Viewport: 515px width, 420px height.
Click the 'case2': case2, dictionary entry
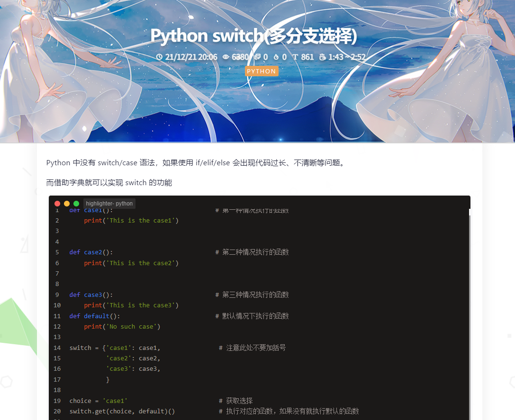click(133, 358)
